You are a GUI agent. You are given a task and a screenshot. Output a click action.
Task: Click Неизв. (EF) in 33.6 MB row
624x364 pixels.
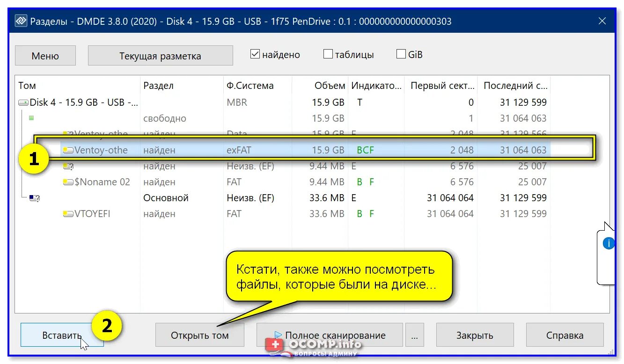(x=250, y=198)
